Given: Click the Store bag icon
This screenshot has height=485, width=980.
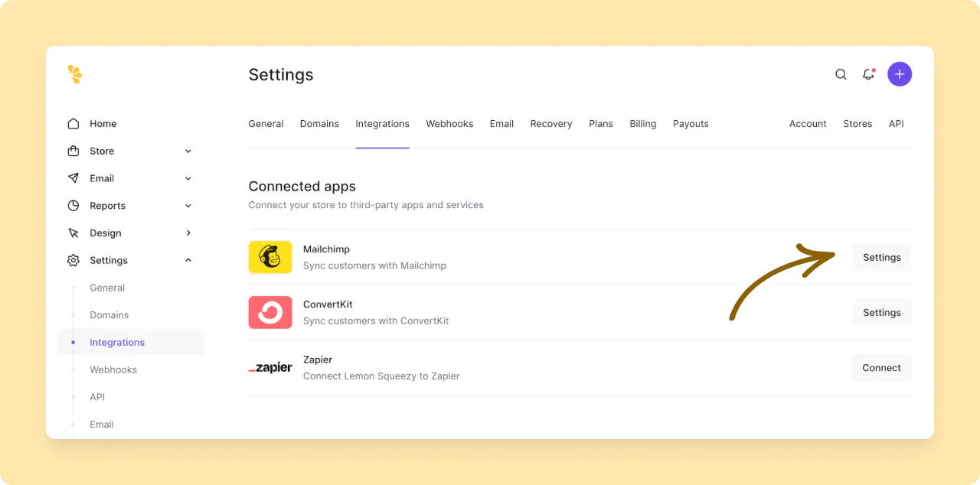Looking at the screenshot, I should pyautogui.click(x=73, y=151).
